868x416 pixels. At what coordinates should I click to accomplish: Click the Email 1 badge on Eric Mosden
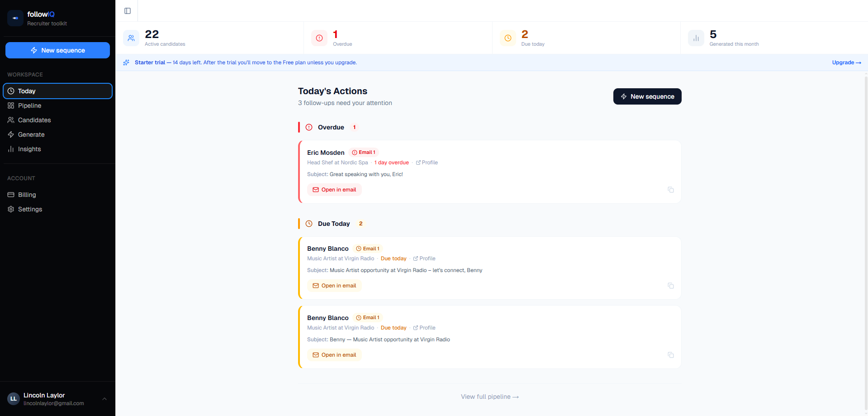pyautogui.click(x=364, y=153)
